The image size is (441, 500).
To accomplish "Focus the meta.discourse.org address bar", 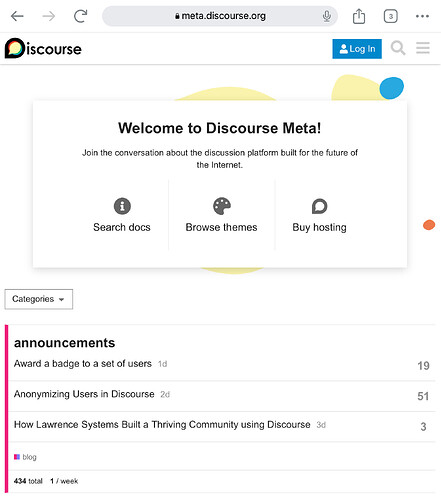I will point(220,16).
